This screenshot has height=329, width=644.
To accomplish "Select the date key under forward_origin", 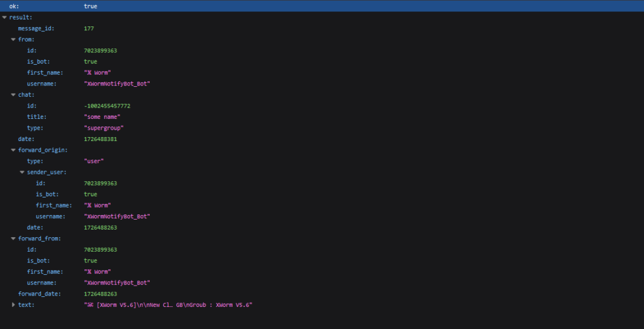I will [35, 228].
